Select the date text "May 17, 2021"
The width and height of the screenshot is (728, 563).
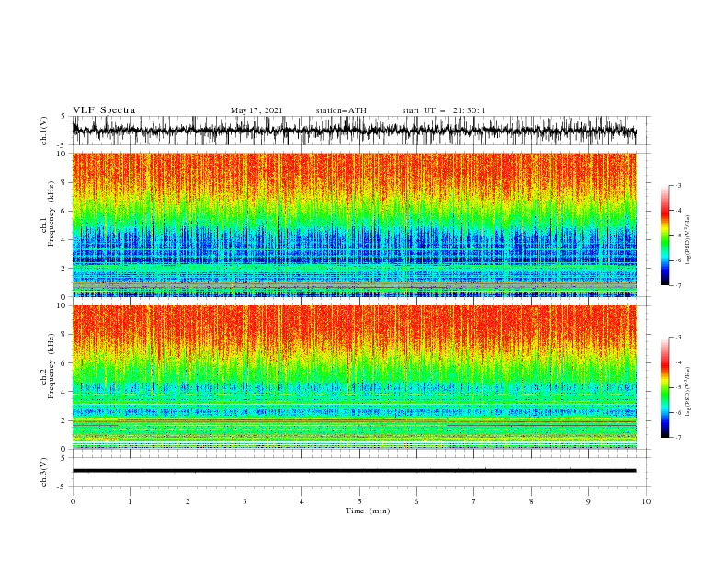256,110
